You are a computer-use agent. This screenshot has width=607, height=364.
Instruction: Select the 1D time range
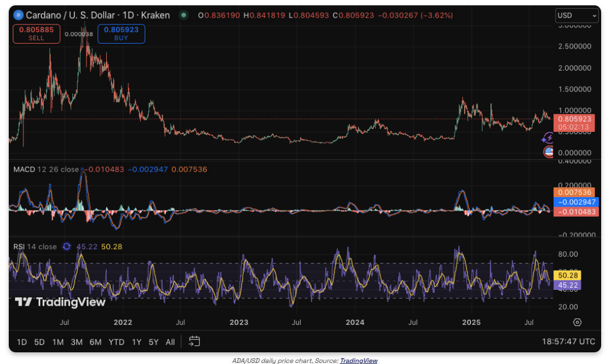[x=22, y=342]
